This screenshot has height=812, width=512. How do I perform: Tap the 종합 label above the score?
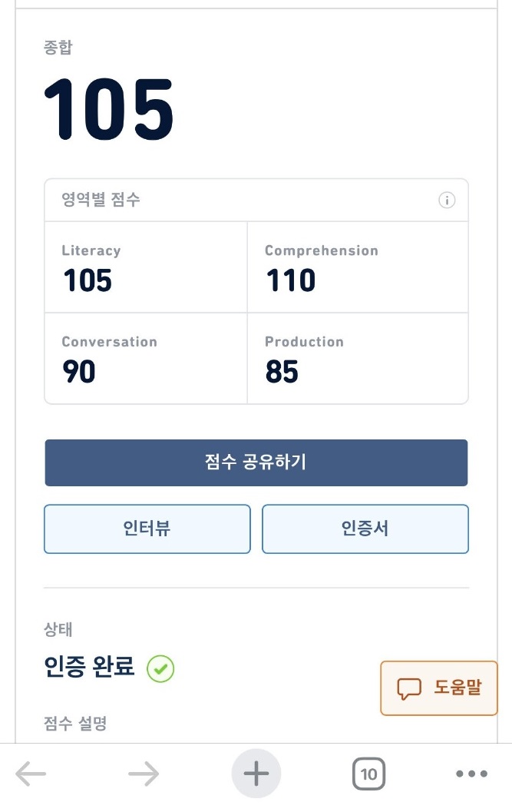tap(58, 48)
